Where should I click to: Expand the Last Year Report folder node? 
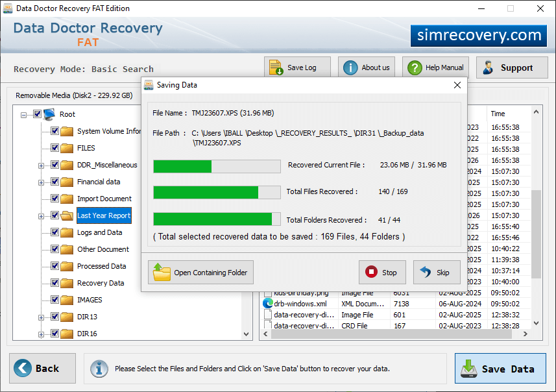pos(41,216)
